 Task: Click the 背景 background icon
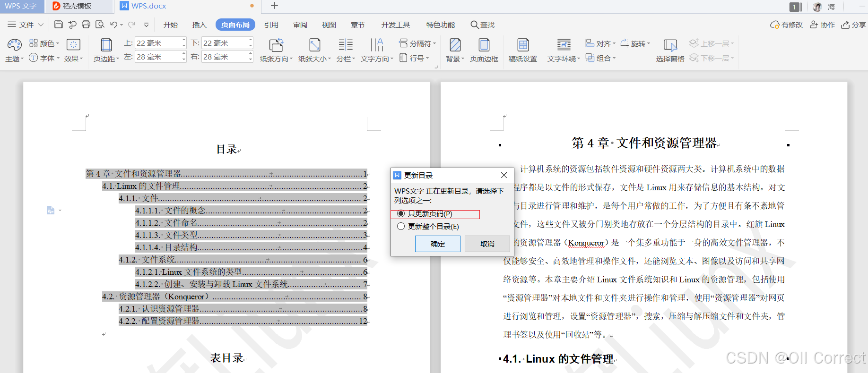pos(455,45)
